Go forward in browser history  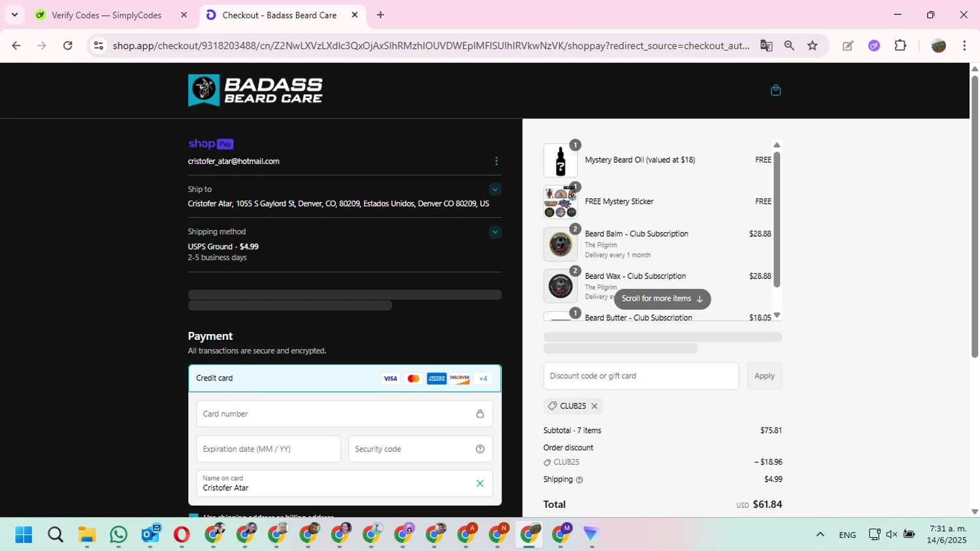tap(42, 46)
